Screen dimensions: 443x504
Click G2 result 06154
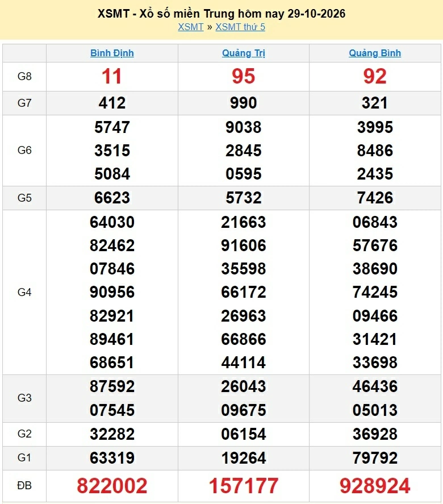[244, 434]
